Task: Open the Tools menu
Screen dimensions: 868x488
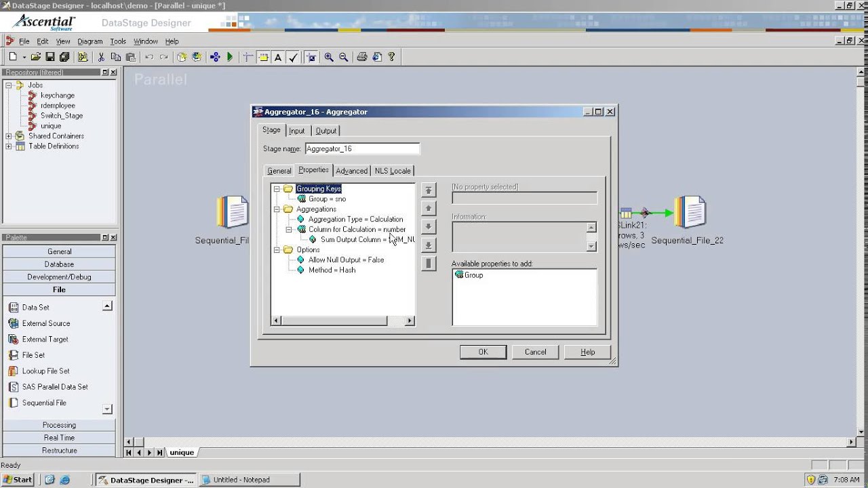Action: point(118,41)
